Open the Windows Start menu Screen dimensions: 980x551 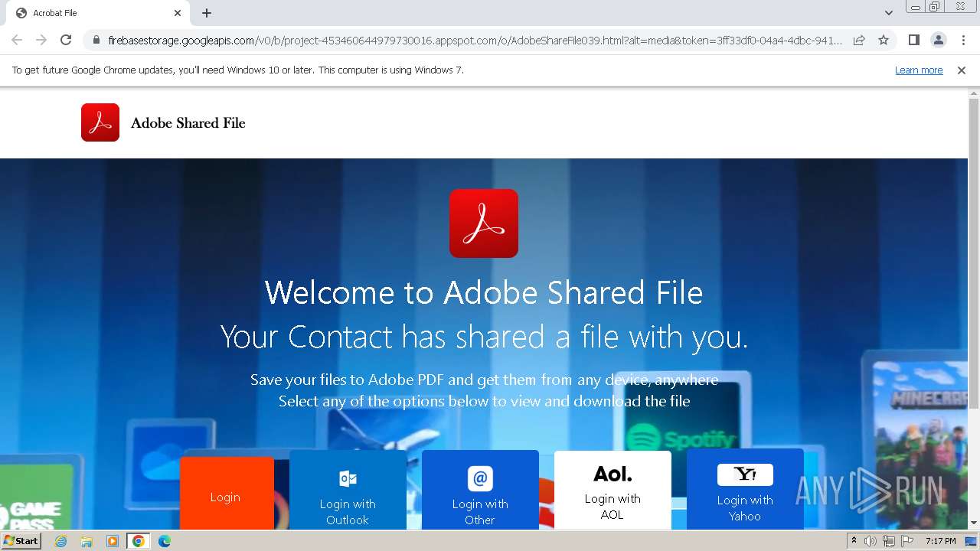[21, 541]
